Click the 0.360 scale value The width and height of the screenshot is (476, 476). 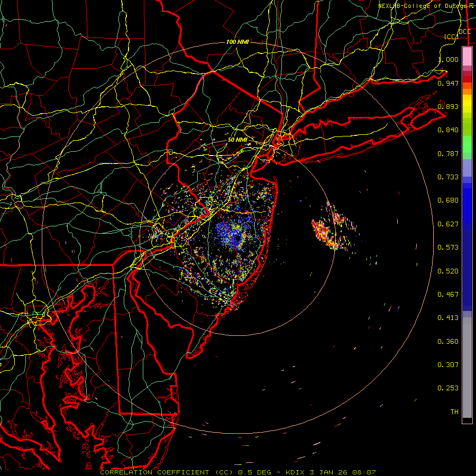(448, 342)
